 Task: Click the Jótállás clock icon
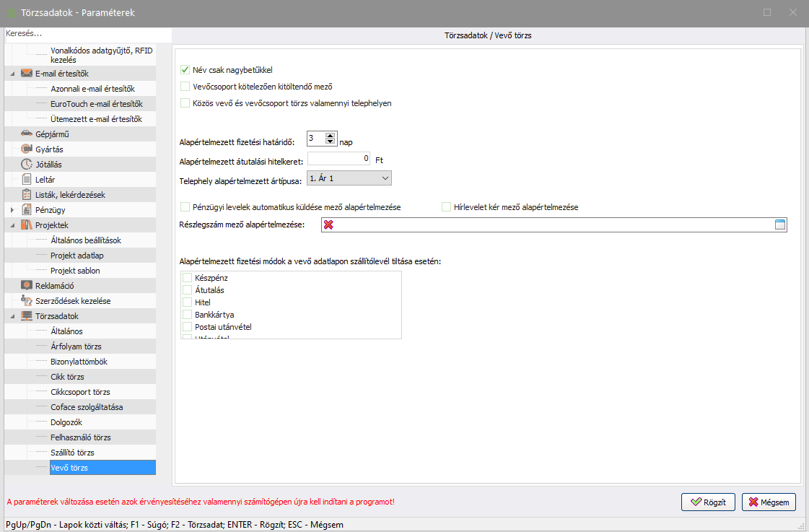click(27, 164)
